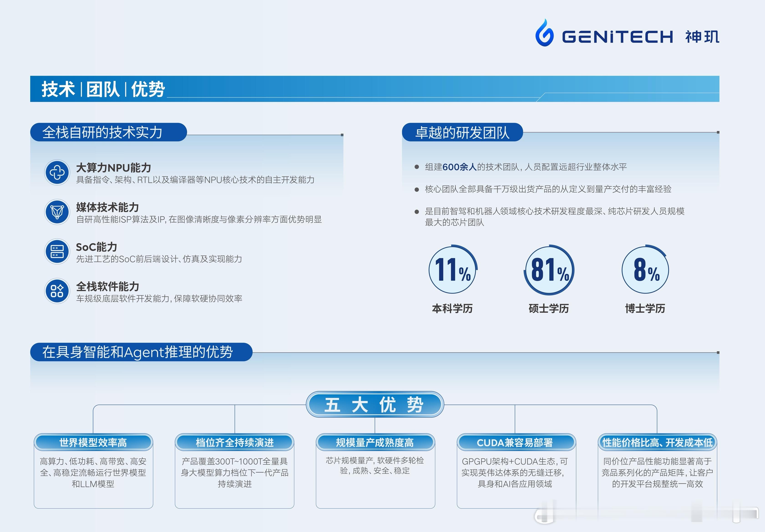
Task: Select the 8% 博士学历 circle
Action: click(x=645, y=269)
